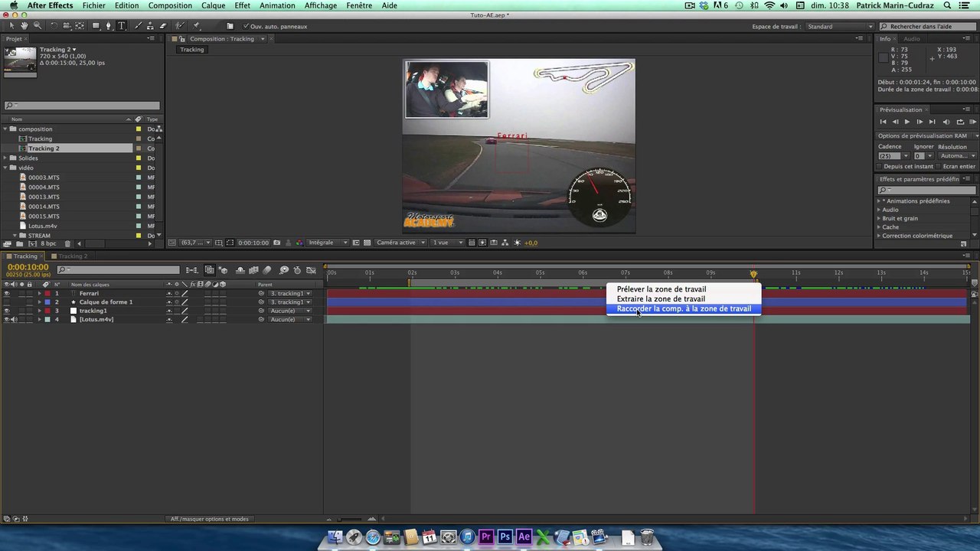Jump to first frame in preview panel
This screenshot has height=551, width=980.
[x=883, y=122]
